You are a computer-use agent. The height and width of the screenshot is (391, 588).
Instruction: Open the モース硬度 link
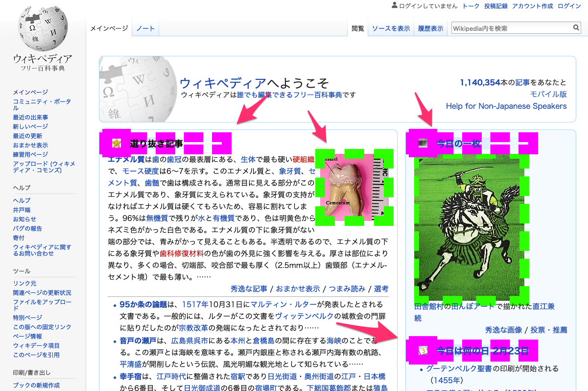tap(140, 171)
